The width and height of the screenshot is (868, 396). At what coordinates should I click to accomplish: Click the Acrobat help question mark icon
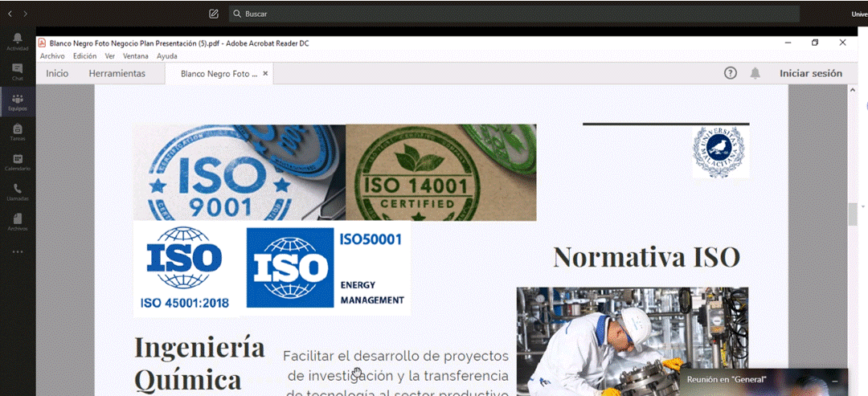click(x=730, y=73)
